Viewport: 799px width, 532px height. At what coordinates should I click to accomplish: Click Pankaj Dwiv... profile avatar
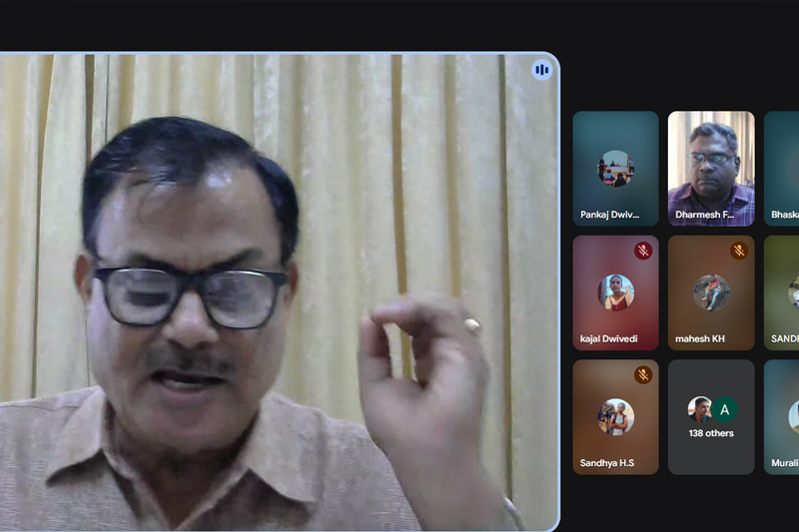615,169
